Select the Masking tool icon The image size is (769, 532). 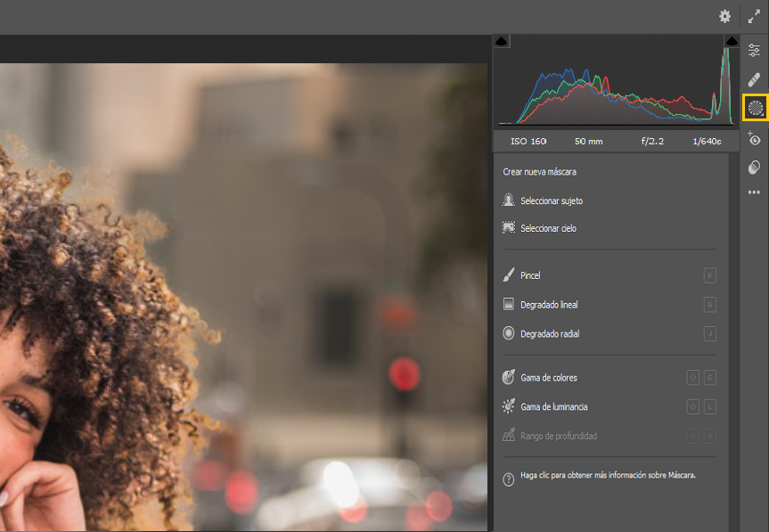pyautogui.click(x=756, y=108)
